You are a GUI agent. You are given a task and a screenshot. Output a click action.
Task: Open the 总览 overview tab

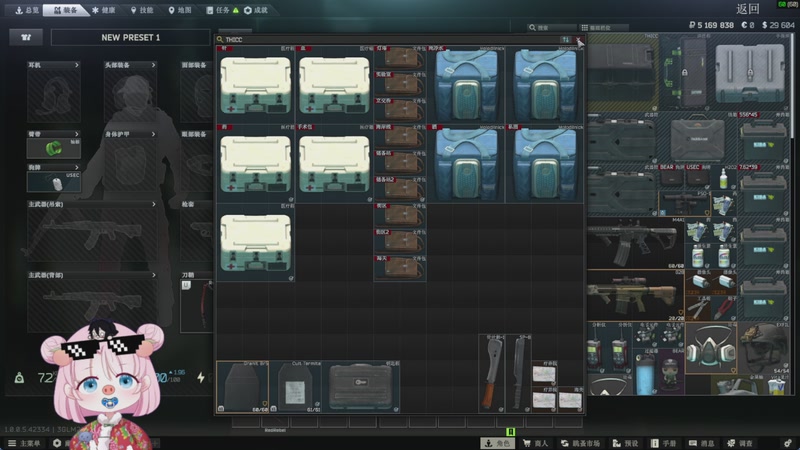click(x=26, y=10)
